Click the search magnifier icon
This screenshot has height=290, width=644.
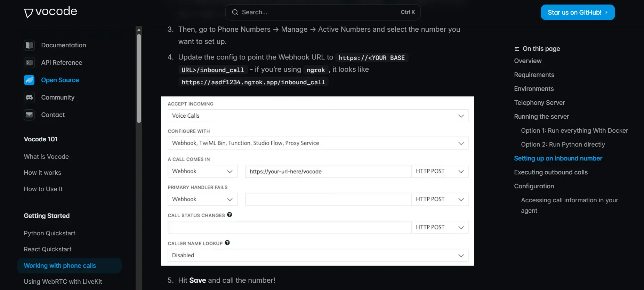pyautogui.click(x=235, y=12)
